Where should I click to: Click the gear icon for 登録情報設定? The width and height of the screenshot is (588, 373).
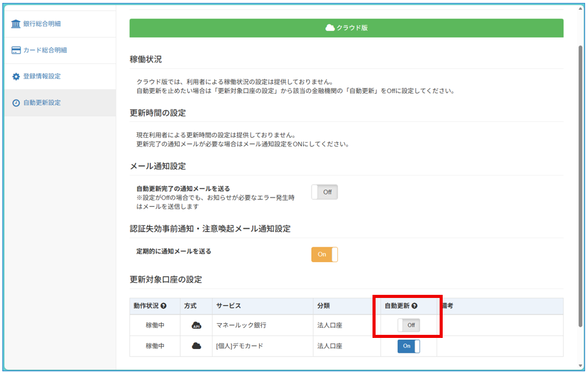point(16,76)
